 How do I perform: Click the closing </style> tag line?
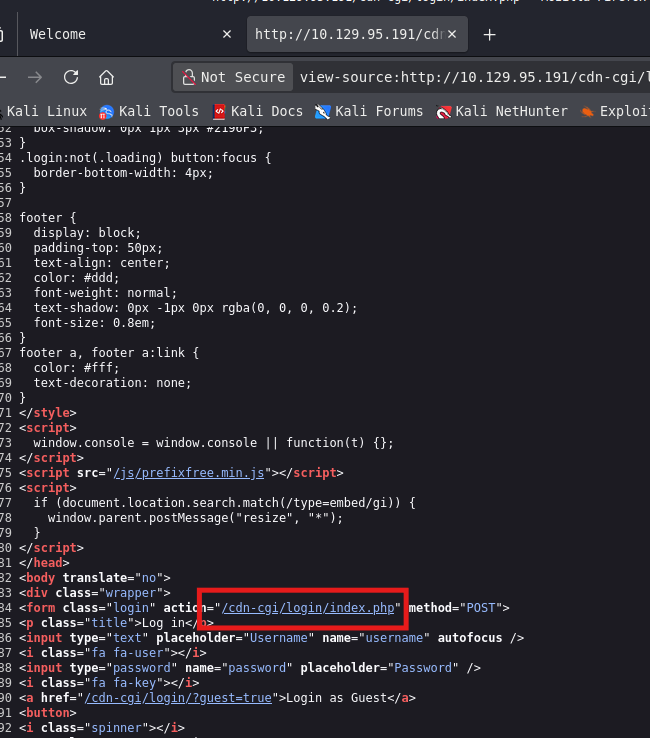click(x=48, y=413)
